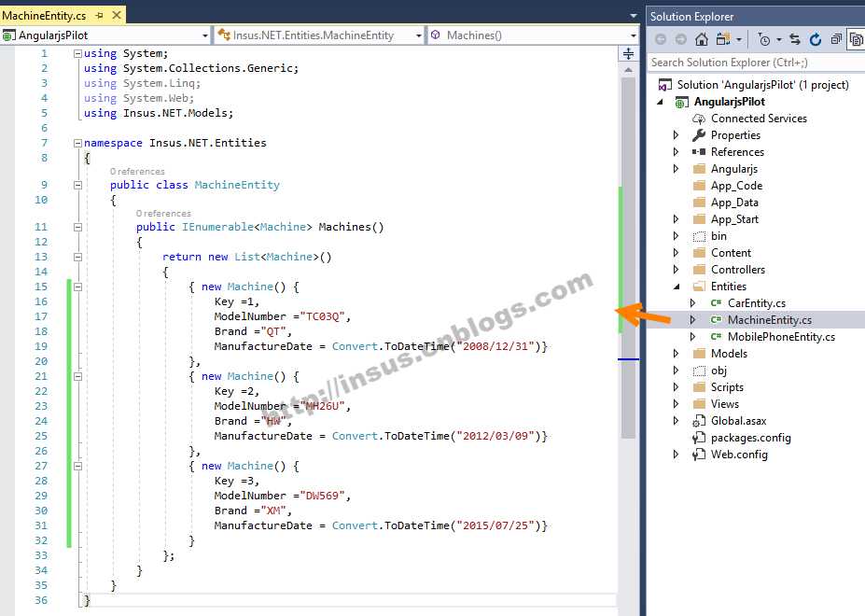
Task: Collapse the Entities folder
Action: [677, 287]
